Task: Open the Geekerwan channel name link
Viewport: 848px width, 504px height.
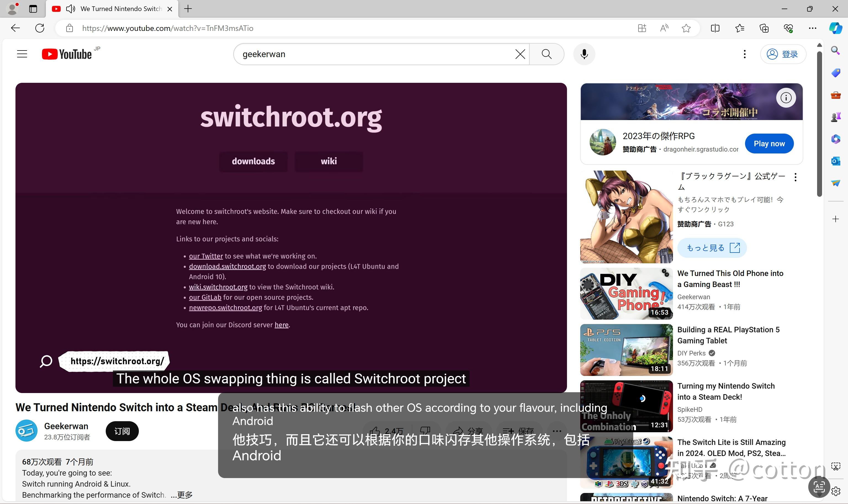Action: (x=66, y=426)
